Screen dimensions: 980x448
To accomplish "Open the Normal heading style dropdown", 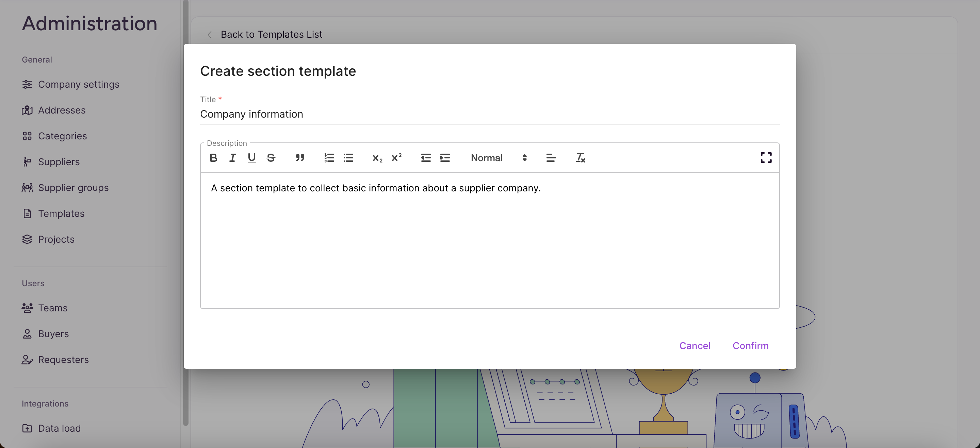I will (x=499, y=158).
